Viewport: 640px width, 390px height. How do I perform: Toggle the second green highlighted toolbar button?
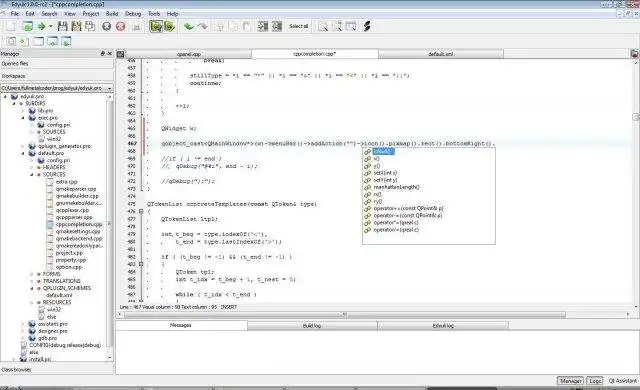click(169, 27)
